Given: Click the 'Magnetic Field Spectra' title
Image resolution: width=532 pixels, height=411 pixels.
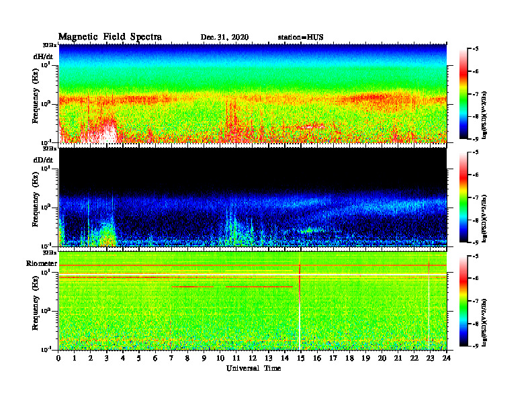Looking at the screenshot, I should pos(109,37).
